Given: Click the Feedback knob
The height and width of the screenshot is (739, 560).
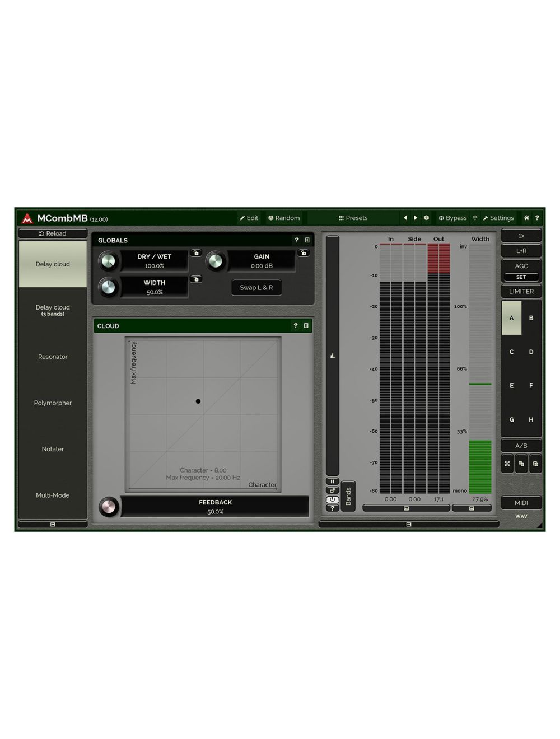Looking at the screenshot, I should coord(109,507).
